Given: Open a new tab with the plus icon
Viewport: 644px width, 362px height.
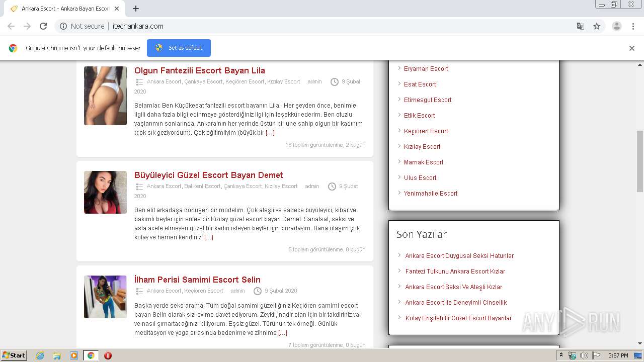Looking at the screenshot, I should tap(136, 9).
